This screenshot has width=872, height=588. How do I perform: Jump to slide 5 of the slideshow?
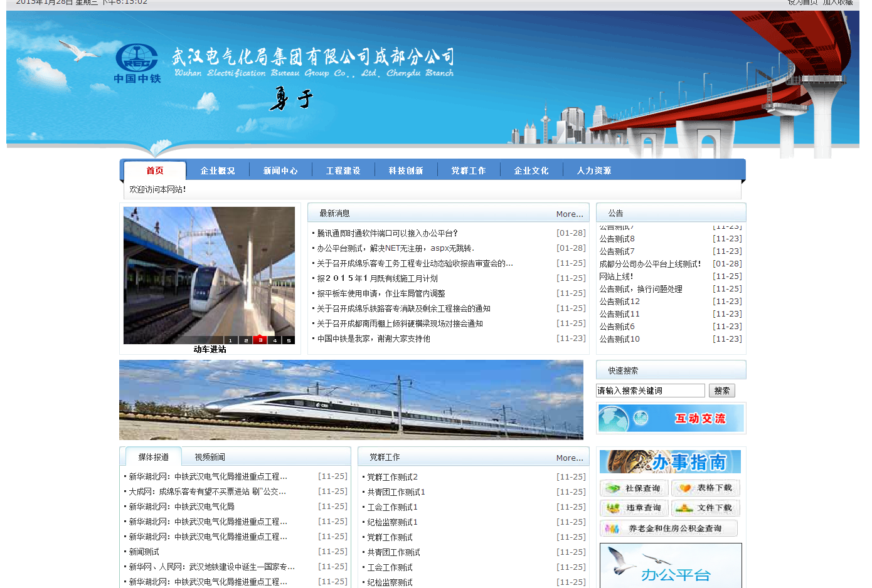[x=289, y=340]
